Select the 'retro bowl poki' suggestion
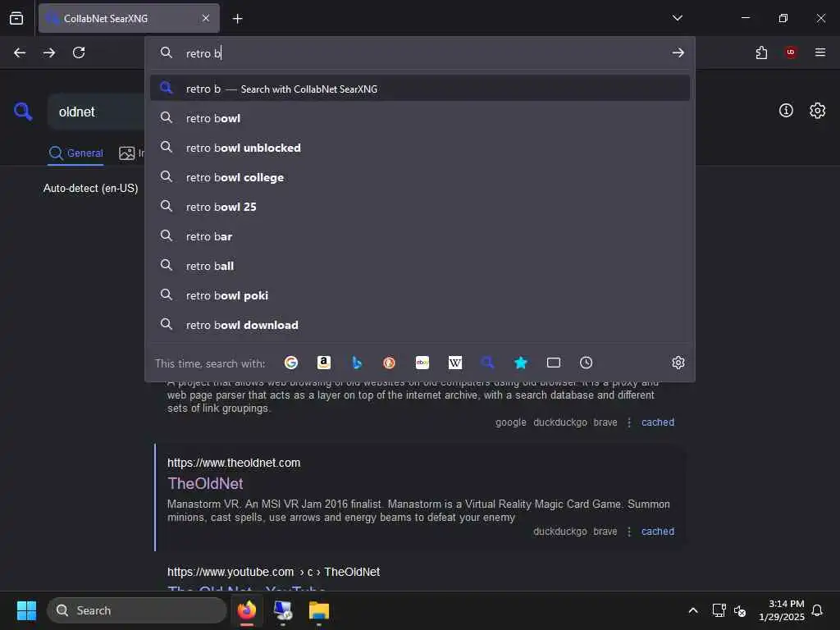This screenshot has height=630, width=840. pyautogui.click(x=420, y=294)
